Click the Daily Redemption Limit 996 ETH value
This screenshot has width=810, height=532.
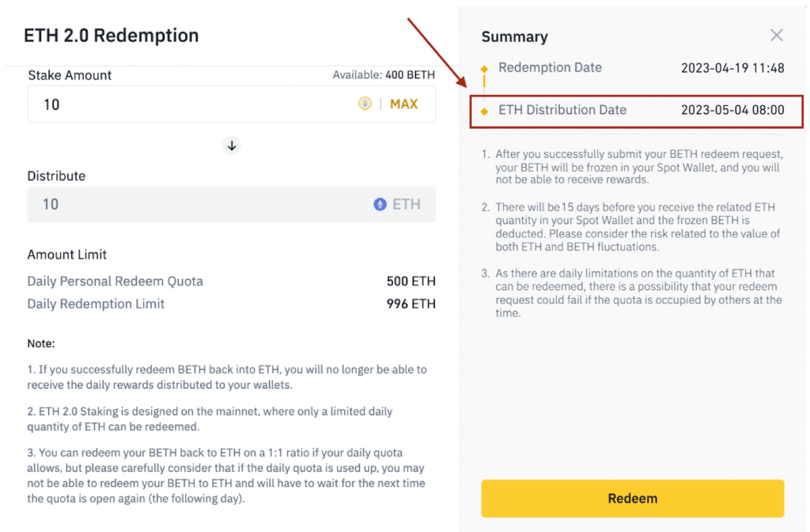[x=411, y=304]
